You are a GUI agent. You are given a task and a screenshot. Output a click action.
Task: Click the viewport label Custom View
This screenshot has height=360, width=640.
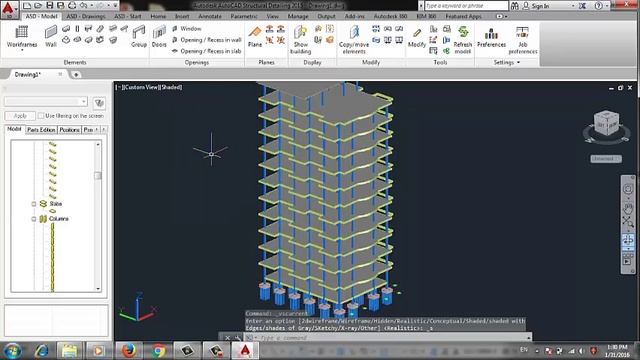click(x=142, y=87)
